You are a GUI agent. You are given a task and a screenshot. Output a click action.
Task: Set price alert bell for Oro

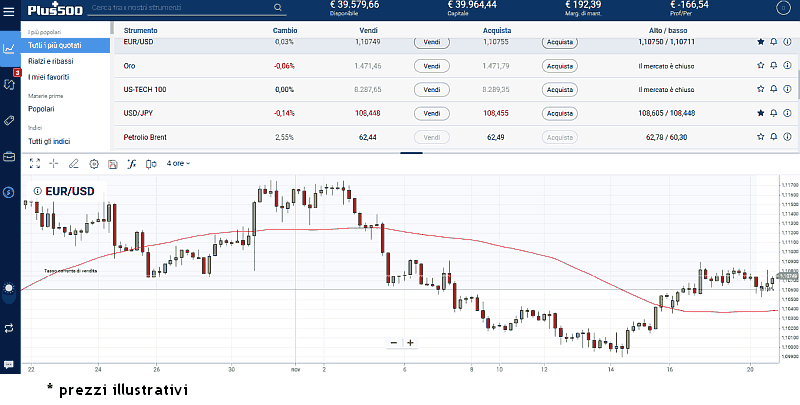[x=774, y=66]
